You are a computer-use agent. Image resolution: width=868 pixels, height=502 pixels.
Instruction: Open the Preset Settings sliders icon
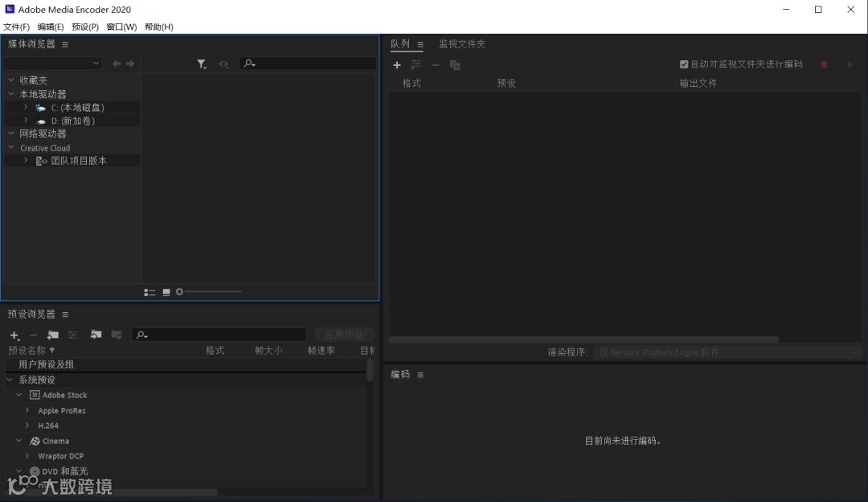click(72, 335)
